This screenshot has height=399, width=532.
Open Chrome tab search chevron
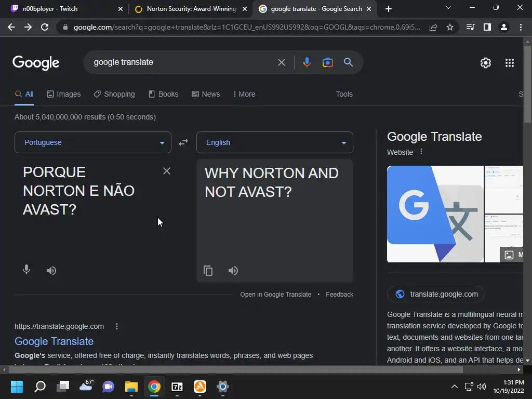(448, 7)
